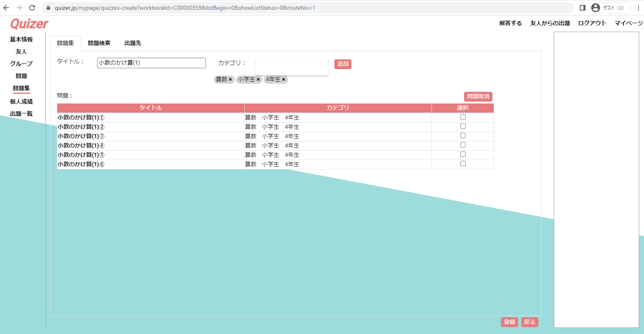
Task: Click 解答する in the top navigation
Action: [x=511, y=23]
